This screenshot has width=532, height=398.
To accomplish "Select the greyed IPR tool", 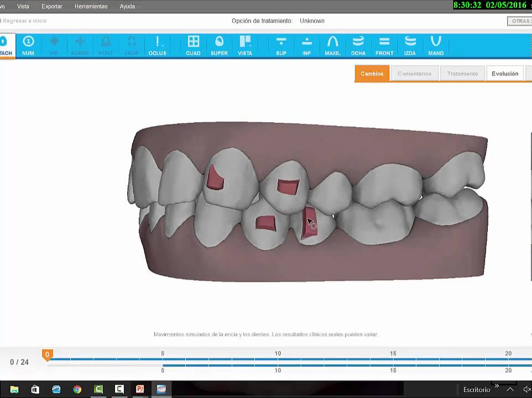I will pos(54,46).
